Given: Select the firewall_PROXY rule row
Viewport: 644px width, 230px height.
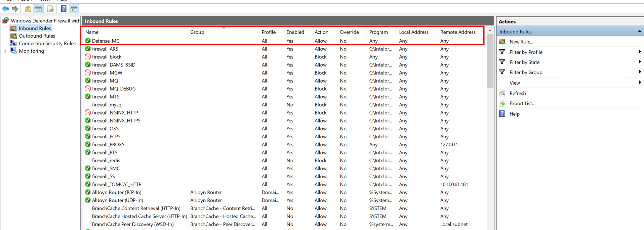Looking at the screenshot, I should pyautogui.click(x=108, y=144).
